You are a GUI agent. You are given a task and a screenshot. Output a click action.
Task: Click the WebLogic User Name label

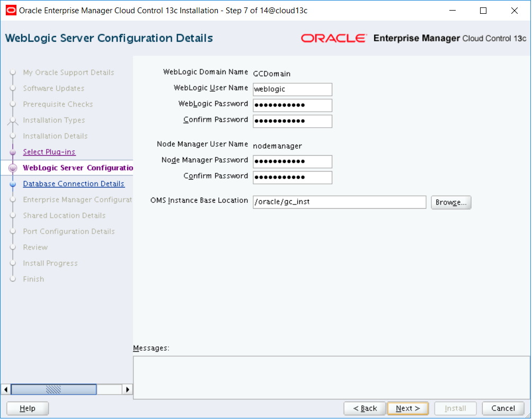(x=211, y=88)
